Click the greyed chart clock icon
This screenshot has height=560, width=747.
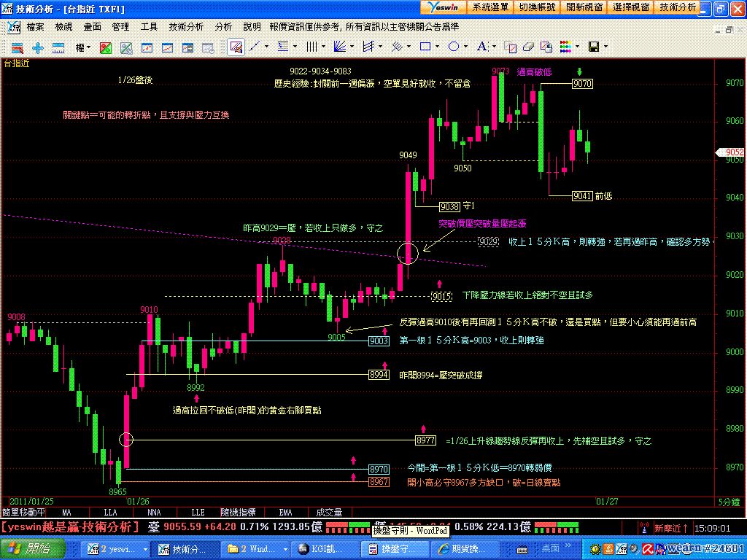[208, 47]
